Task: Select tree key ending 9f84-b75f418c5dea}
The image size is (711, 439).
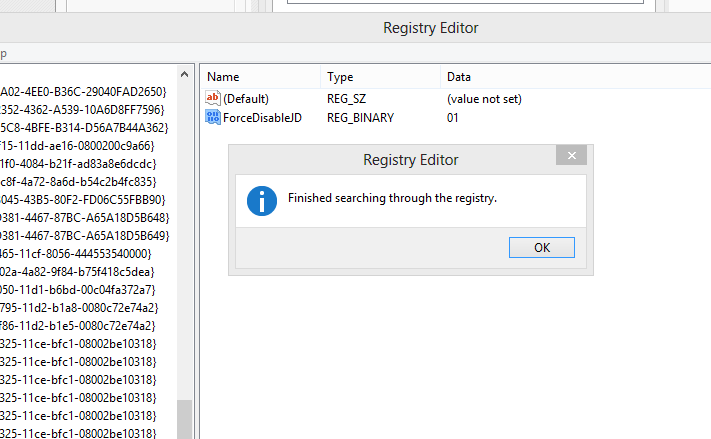Action: [x=78, y=272]
